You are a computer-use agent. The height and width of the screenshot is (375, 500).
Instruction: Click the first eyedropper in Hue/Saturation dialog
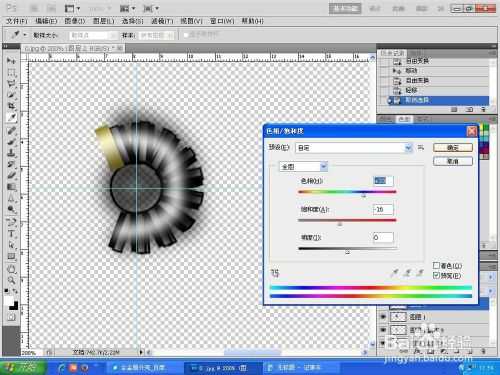395,273
